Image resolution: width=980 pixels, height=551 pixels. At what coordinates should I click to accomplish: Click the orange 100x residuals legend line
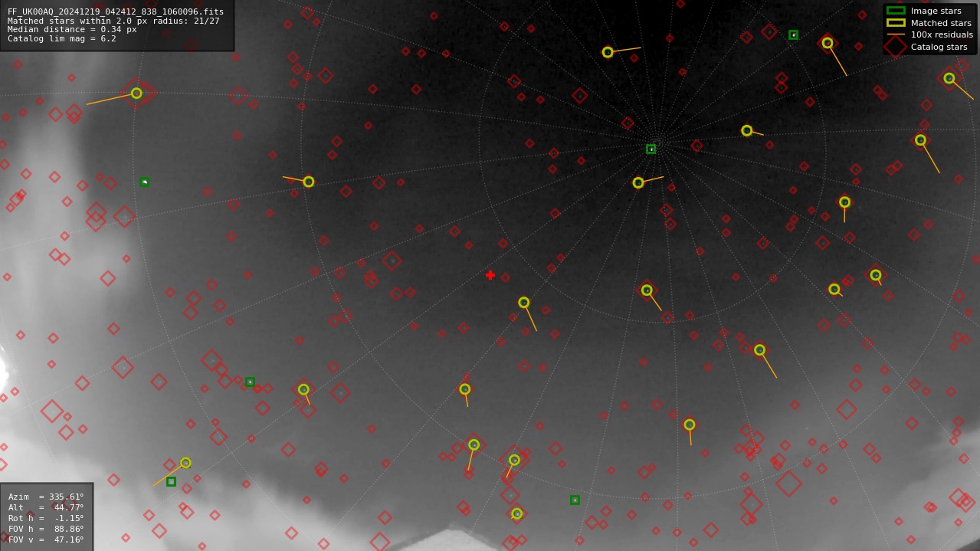click(x=896, y=34)
